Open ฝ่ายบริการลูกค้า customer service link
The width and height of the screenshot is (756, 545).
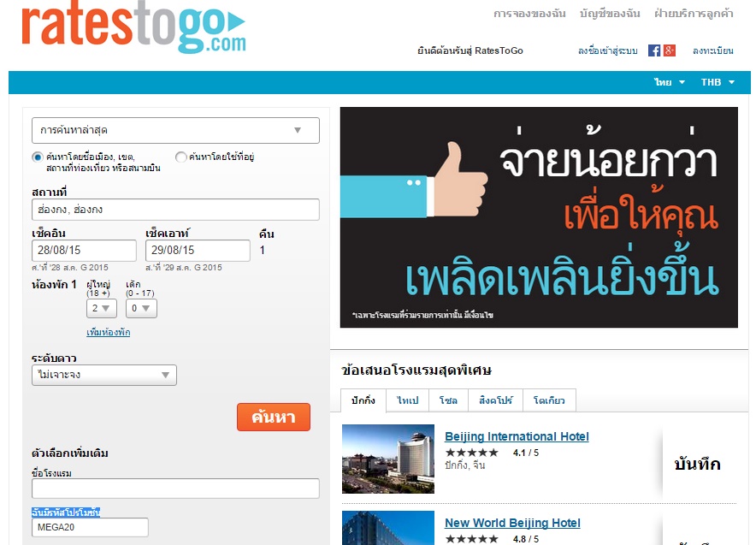pyautogui.click(x=694, y=14)
